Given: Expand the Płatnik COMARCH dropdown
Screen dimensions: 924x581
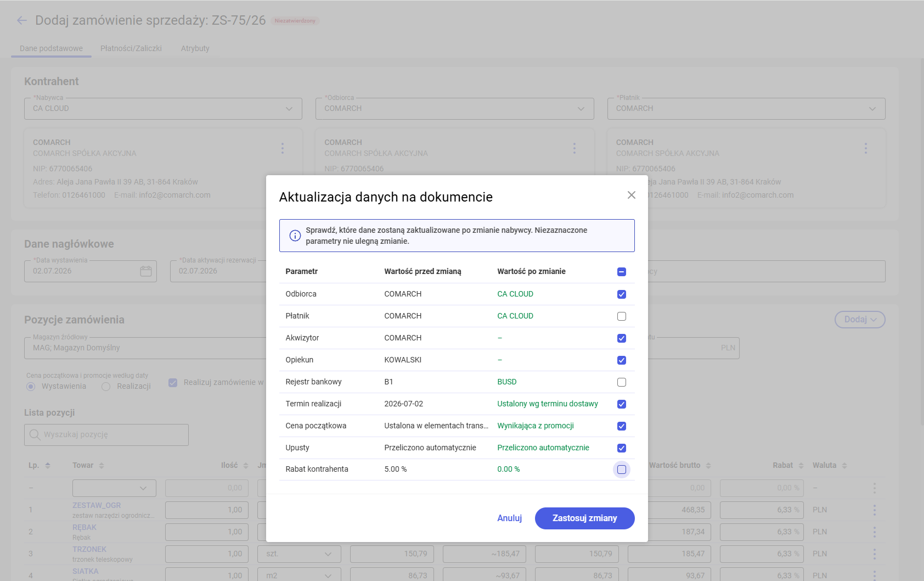Looking at the screenshot, I should pos(872,109).
